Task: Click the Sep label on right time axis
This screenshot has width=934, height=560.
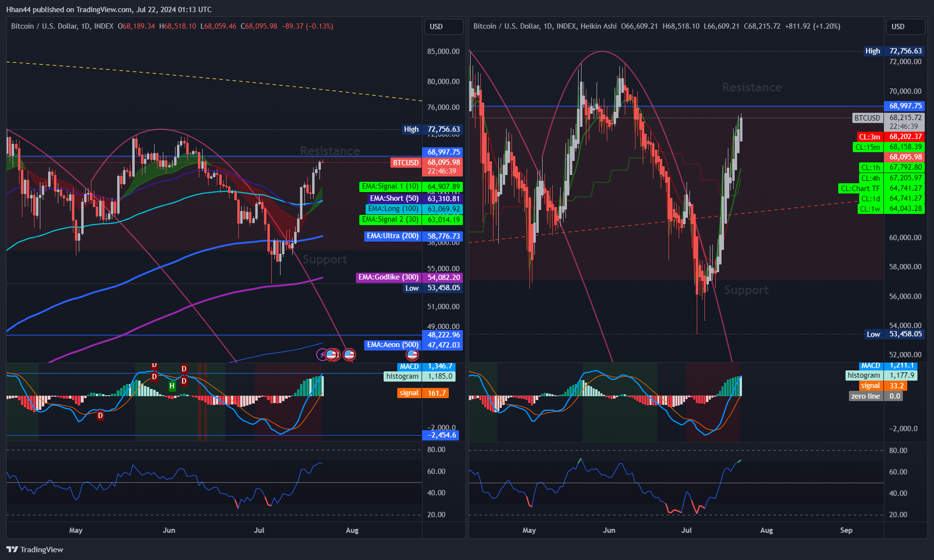Action: pyautogui.click(x=846, y=530)
